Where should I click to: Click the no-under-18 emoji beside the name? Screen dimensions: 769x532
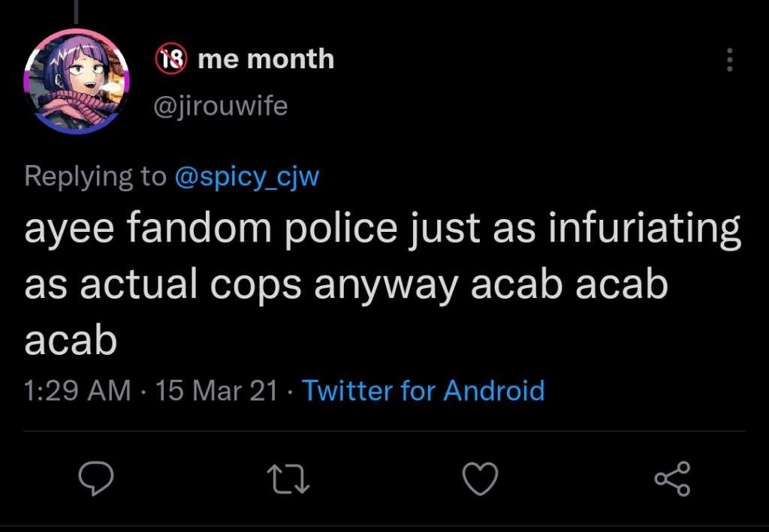click(x=170, y=59)
